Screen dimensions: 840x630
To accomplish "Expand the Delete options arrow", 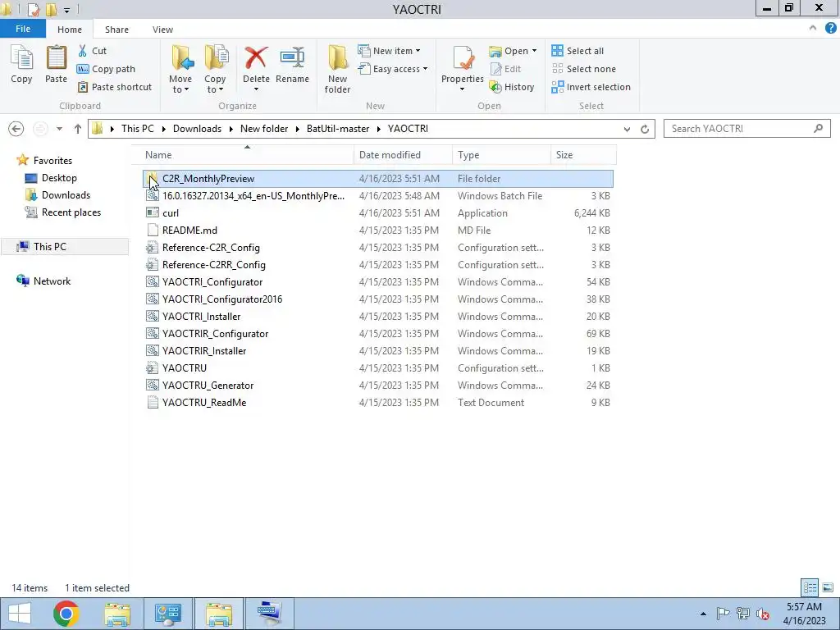I will [256, 89].
